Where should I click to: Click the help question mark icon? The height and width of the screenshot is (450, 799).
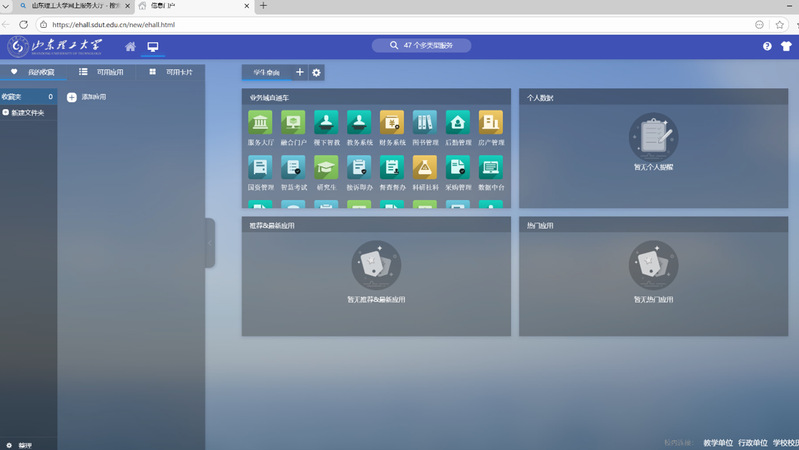click(x=767, y=46)
